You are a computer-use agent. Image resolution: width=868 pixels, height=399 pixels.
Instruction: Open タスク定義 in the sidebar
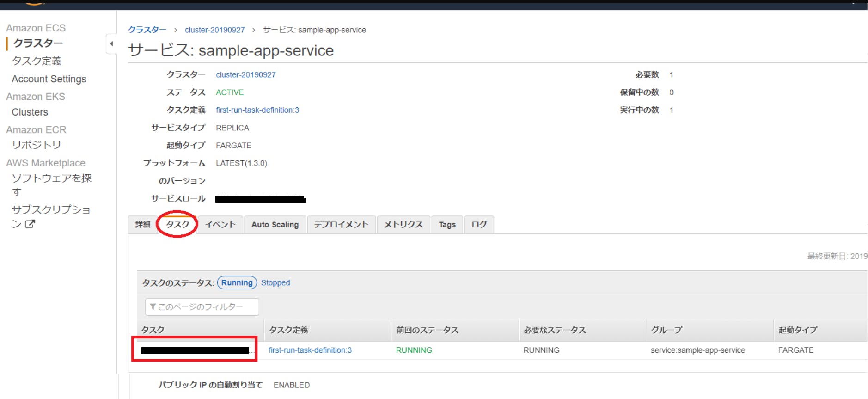coord(37,61)
